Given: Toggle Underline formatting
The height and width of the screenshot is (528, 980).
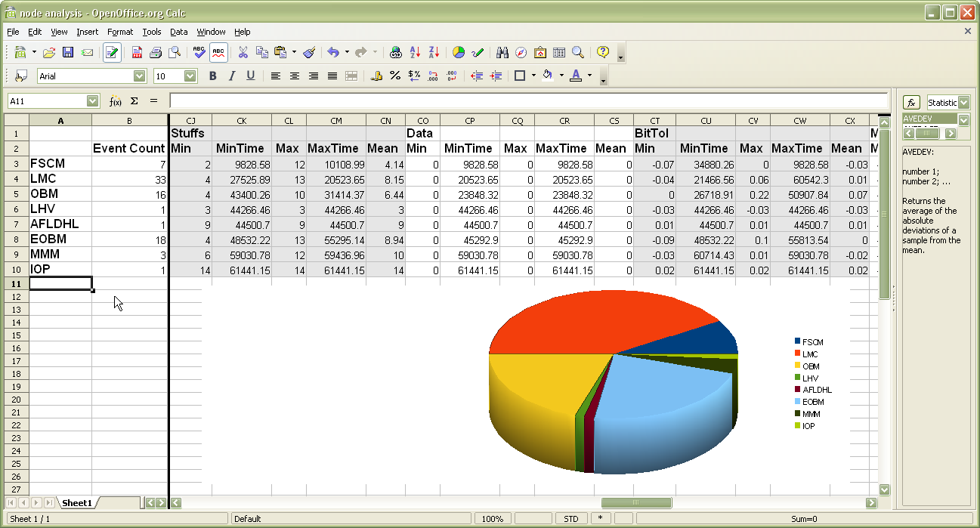Looking at the screenshot, I should [251, 76].
